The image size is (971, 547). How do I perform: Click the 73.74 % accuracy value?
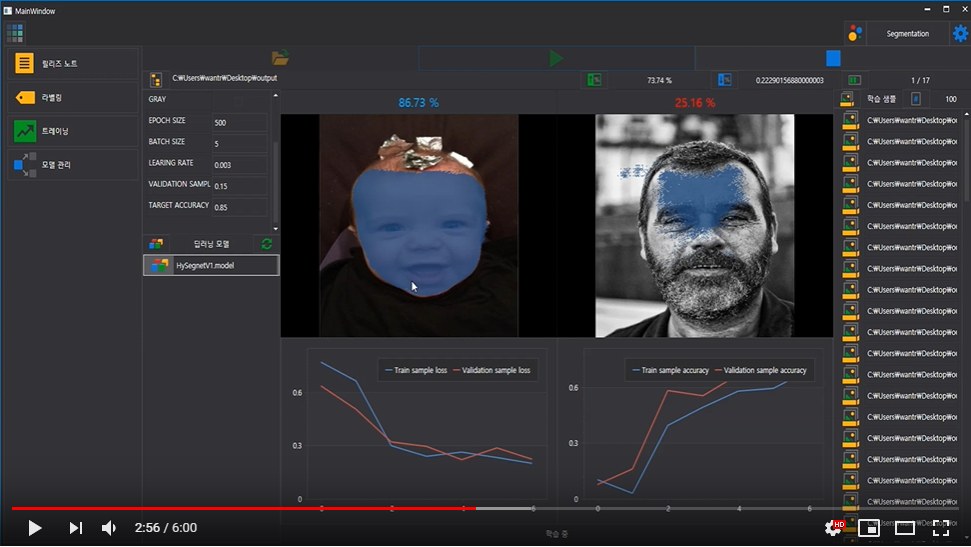659,80
